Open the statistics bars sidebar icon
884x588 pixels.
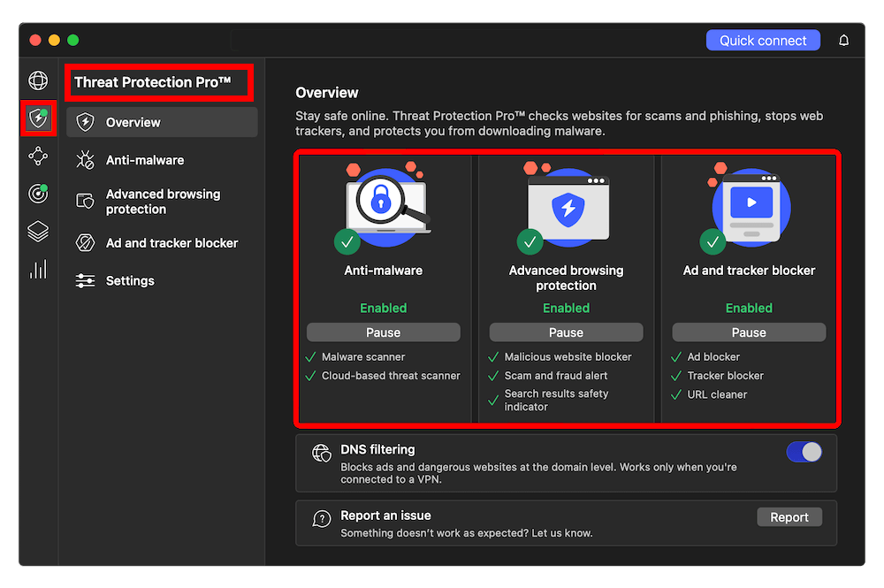tap(38, 270)
